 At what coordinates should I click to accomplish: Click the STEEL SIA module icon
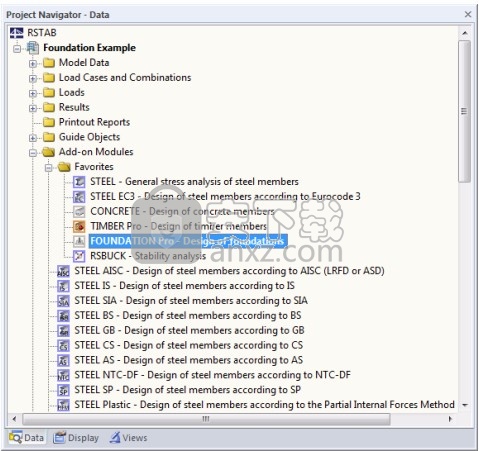tap(63, 301)
